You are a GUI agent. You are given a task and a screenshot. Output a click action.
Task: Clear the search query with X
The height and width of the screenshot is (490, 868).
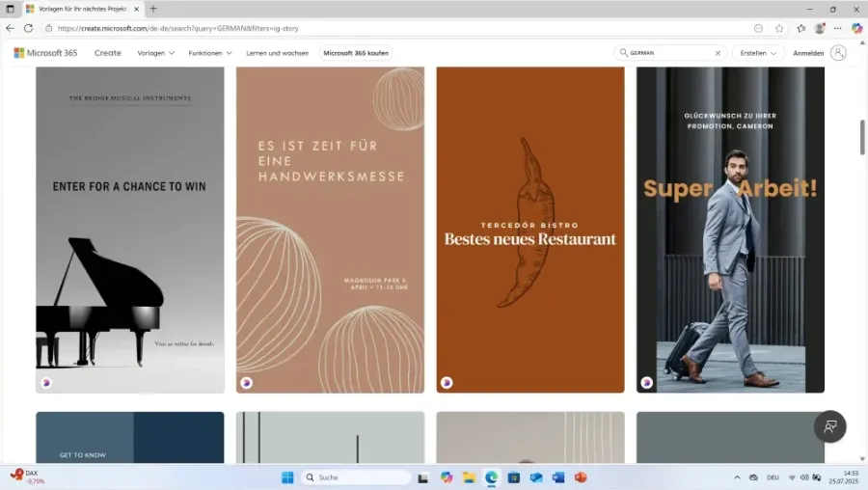tap(718, 53)
